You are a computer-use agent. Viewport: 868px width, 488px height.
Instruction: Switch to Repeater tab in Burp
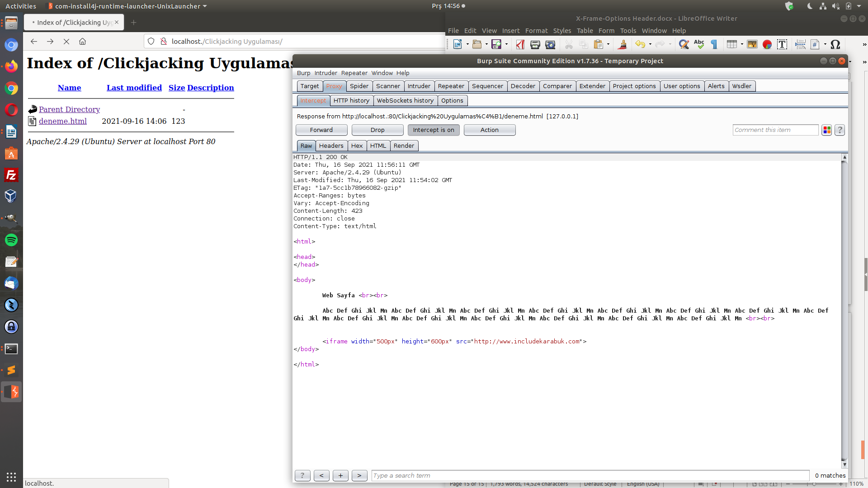pyautogui.click(x=451, y=86)
